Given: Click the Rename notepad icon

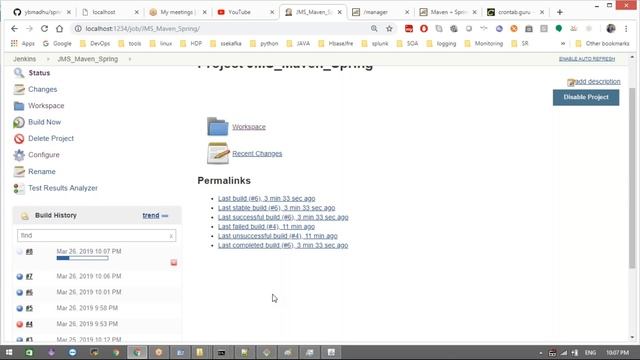Looking at the screenshot, I should [x=19, y=171].
